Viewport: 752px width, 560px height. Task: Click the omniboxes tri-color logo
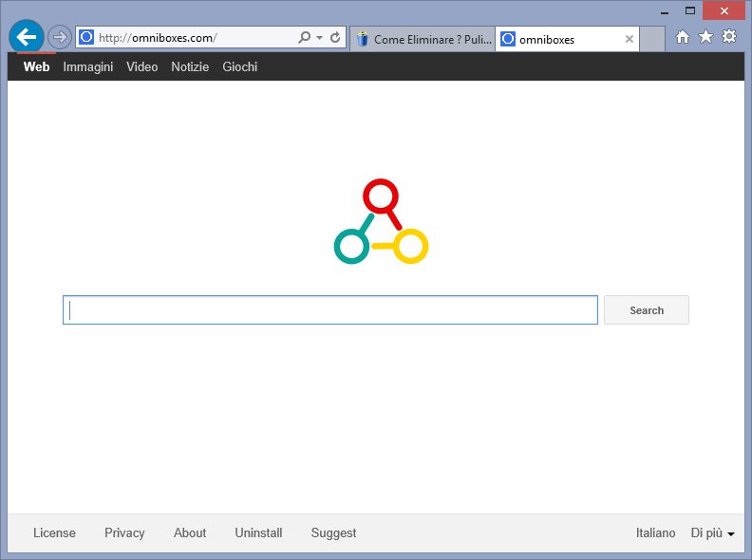(381, 221)
